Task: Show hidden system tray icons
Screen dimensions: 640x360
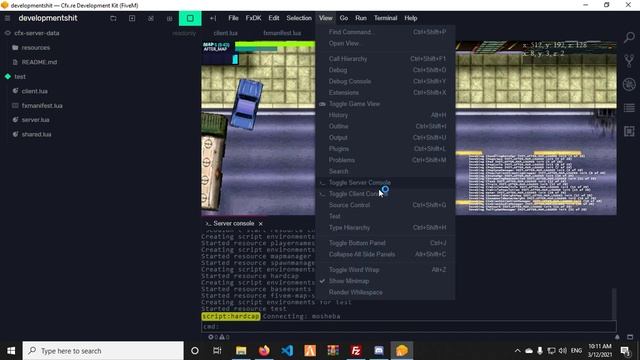Action: [x=517, y=351]
